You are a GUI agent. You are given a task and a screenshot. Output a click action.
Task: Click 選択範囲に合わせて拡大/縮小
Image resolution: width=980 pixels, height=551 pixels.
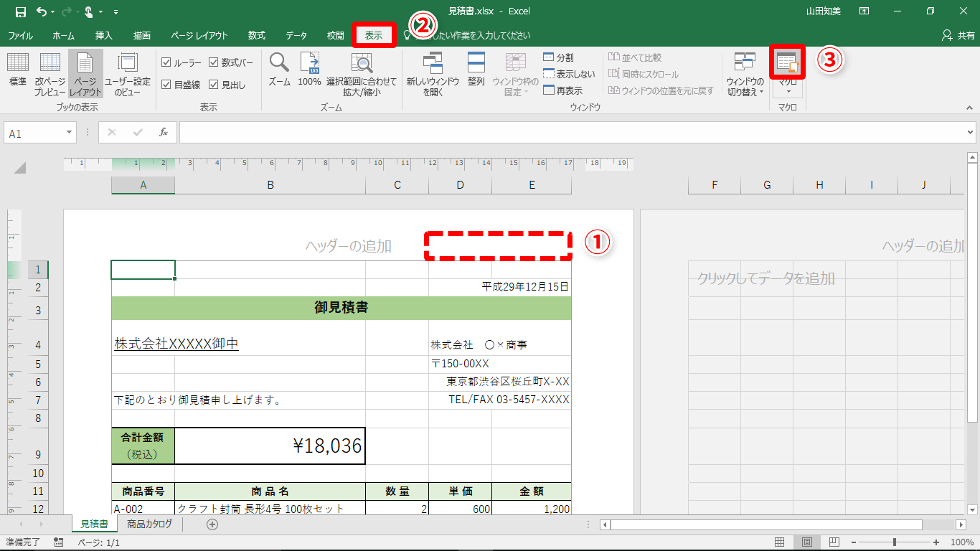(362, 75)
